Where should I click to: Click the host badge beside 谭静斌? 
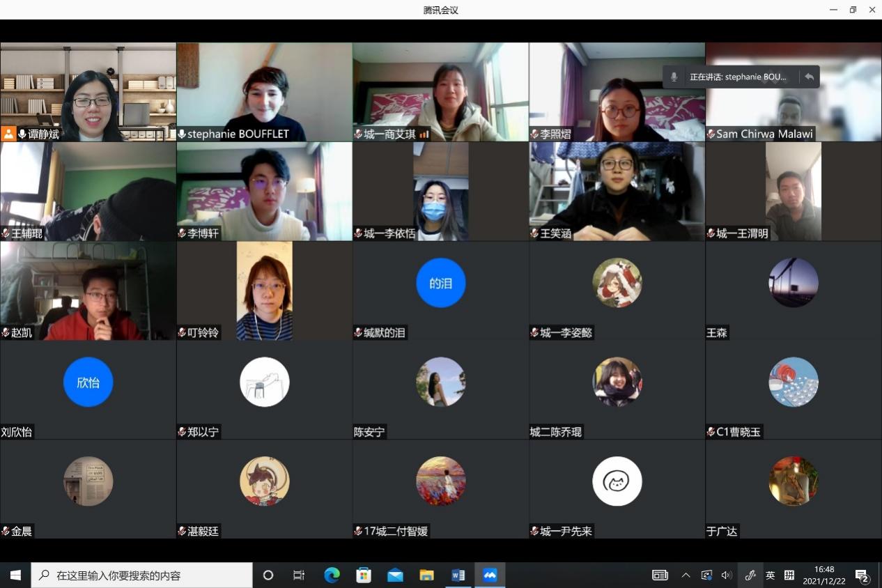8,134
